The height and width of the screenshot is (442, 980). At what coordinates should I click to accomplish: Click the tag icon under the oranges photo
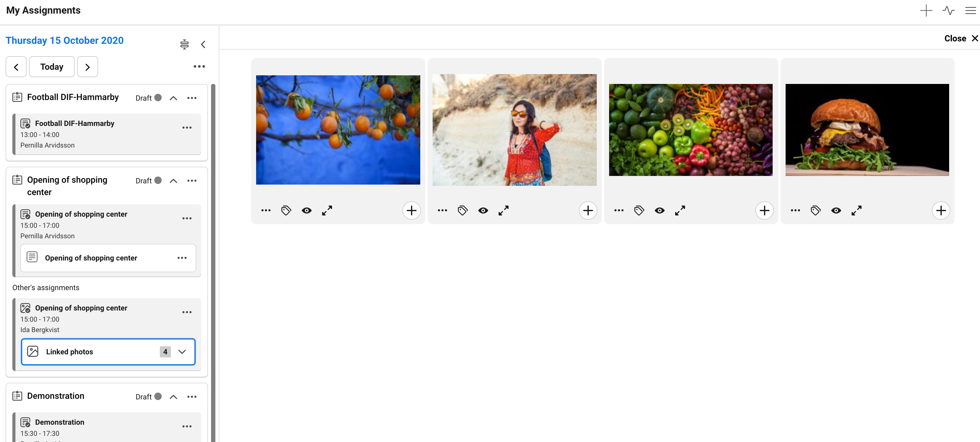click(286, 211)
